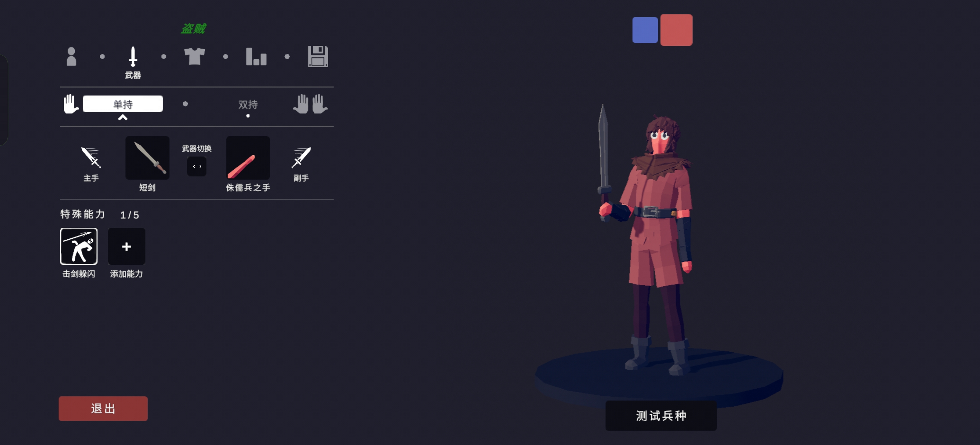Select the 击剑躲闪 ability icon
The width and height of the screenshot is (980, 445).
79,246
